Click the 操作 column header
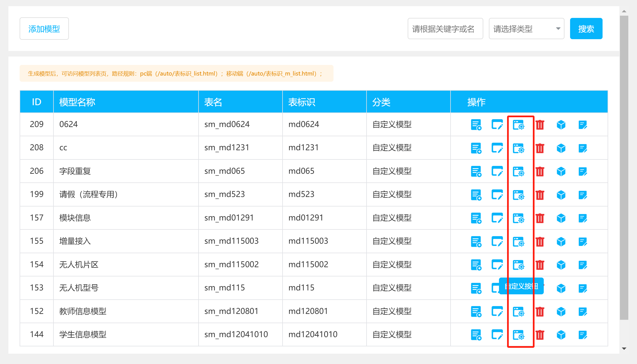This screenshot has height=364, width=637. click(x=476, y=102)
